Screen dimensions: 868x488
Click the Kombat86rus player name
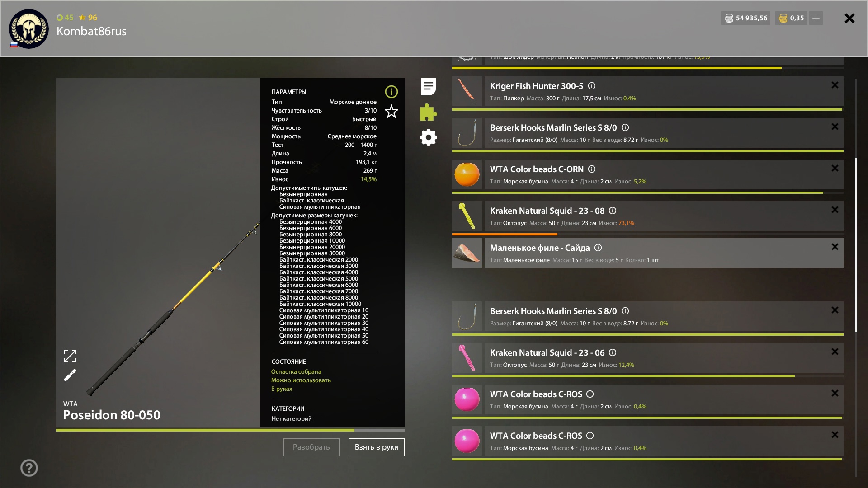[91, 31]
